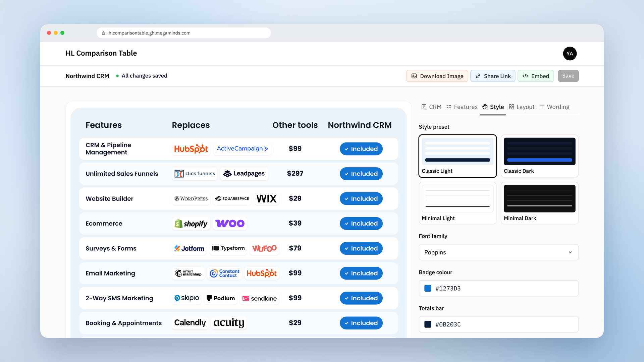
Task: Click the Northwind CRM project name
Action: (x=87, y=76)
